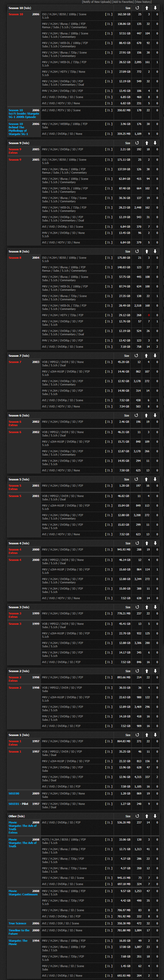Screen dimensions: 164x980
Task: Click the leechers down-arrow in Season 10 header
Action: click(x=155, y=8)
